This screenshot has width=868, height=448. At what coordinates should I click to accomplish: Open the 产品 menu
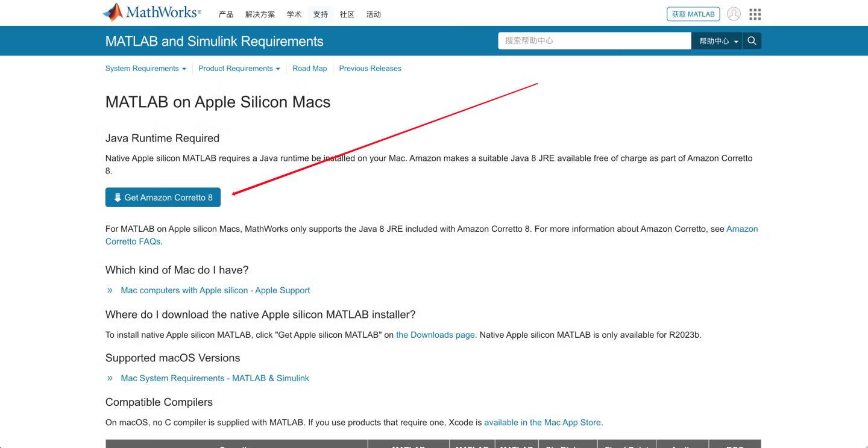[226, 14]
